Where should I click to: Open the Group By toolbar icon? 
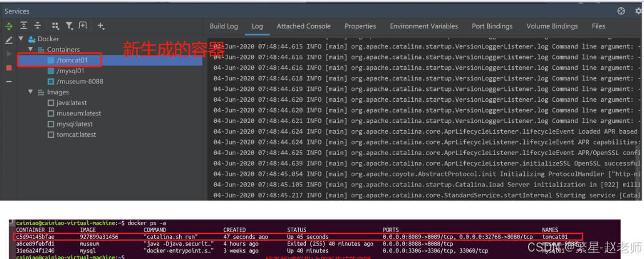pyautogui.click(x=55, y=26)
